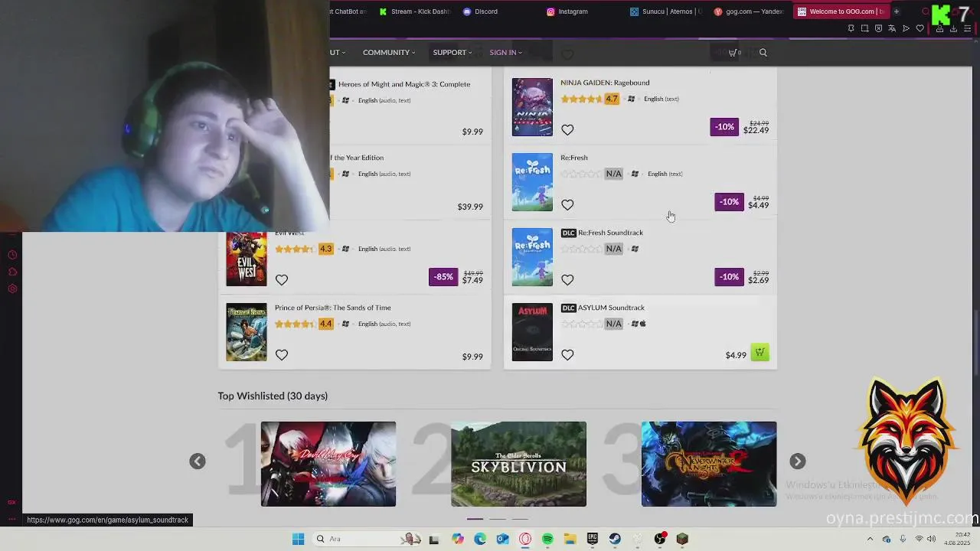
Task: Open a new browser tab
Action: coord(897,11)
